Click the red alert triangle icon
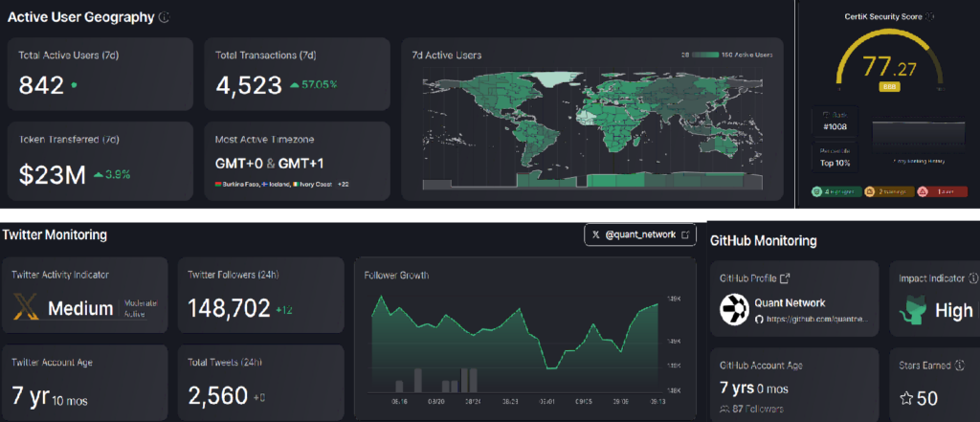980x422 pixels. (x=923, y=192)
